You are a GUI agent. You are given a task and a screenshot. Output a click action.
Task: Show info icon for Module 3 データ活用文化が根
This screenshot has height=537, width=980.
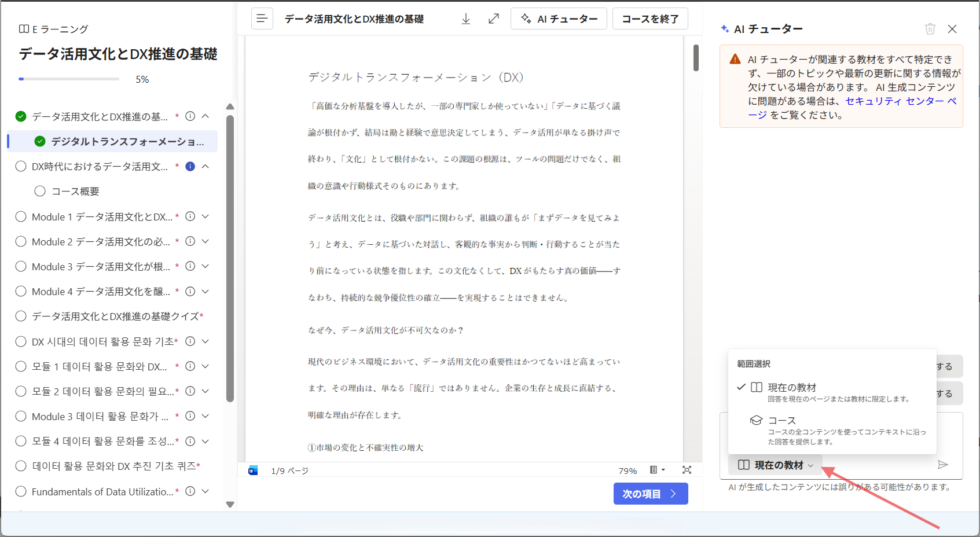[x=190, y=266]
